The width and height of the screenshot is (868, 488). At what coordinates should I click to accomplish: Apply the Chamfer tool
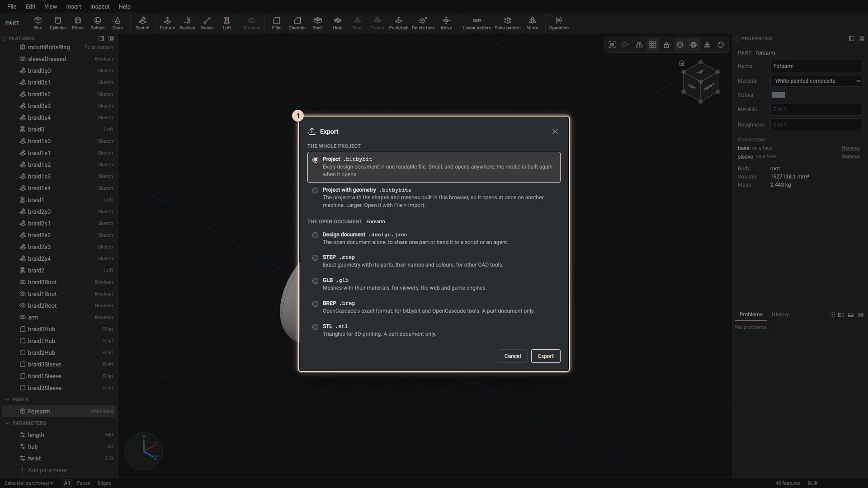point(297,23)
